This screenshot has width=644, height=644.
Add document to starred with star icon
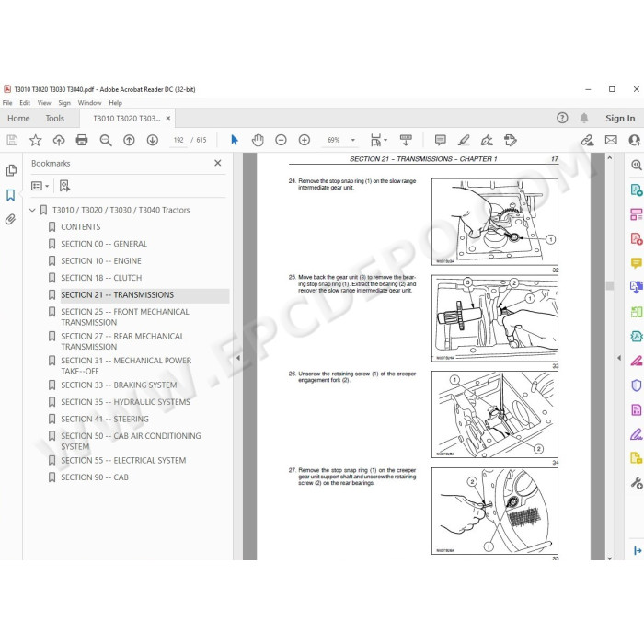coord(35,140)
